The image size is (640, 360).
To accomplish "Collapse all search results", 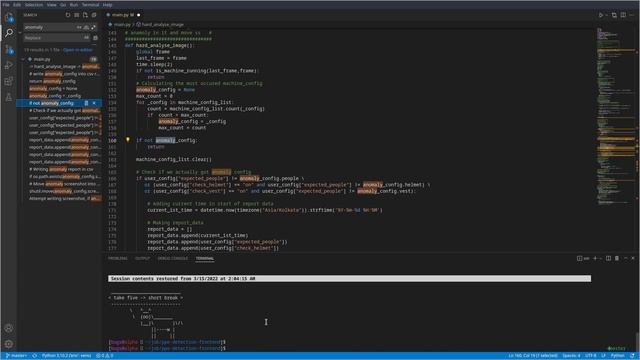I will tap(94, 15).
